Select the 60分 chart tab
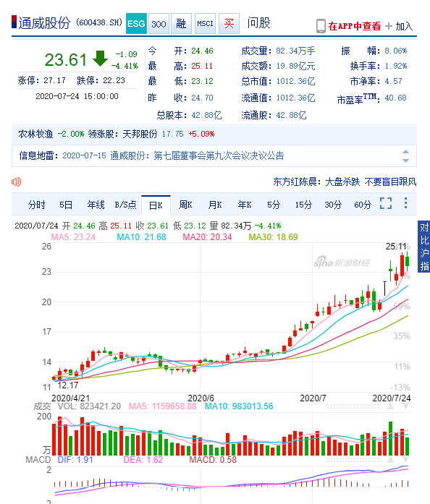 363,205
